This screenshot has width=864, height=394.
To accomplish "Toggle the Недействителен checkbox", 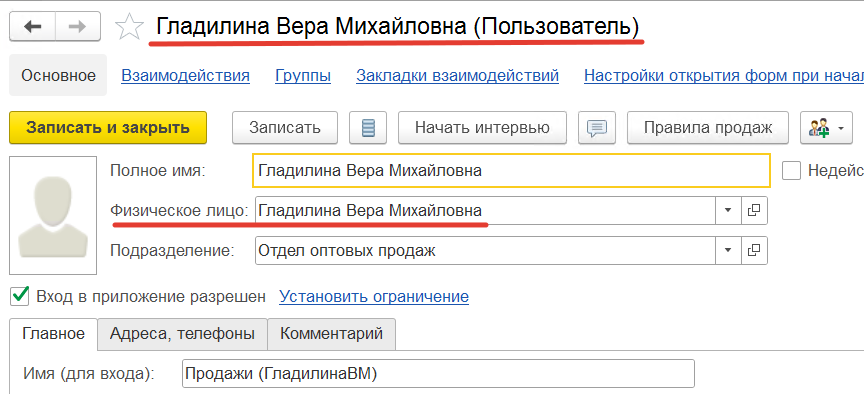I will tap(791, 171).
